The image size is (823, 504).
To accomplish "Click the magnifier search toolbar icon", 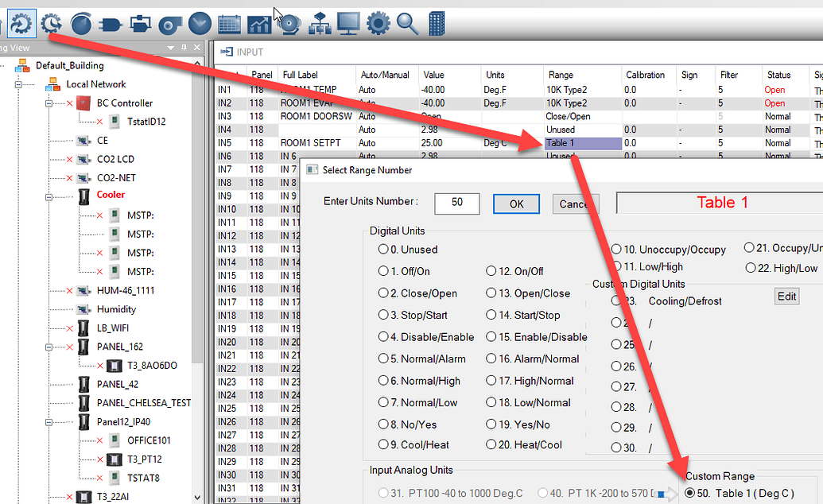I will coord(407,24).
